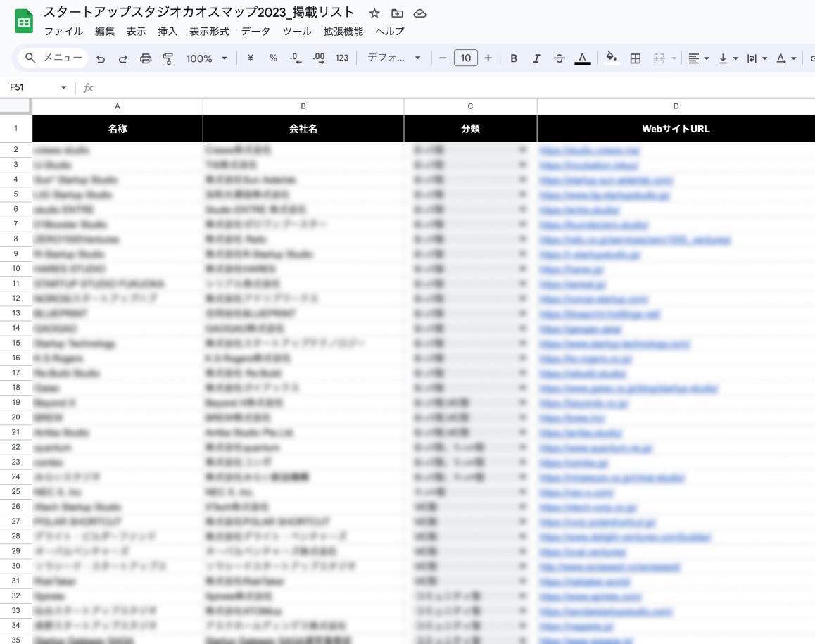Open the 拡張機能 menu

click(343, 31)
